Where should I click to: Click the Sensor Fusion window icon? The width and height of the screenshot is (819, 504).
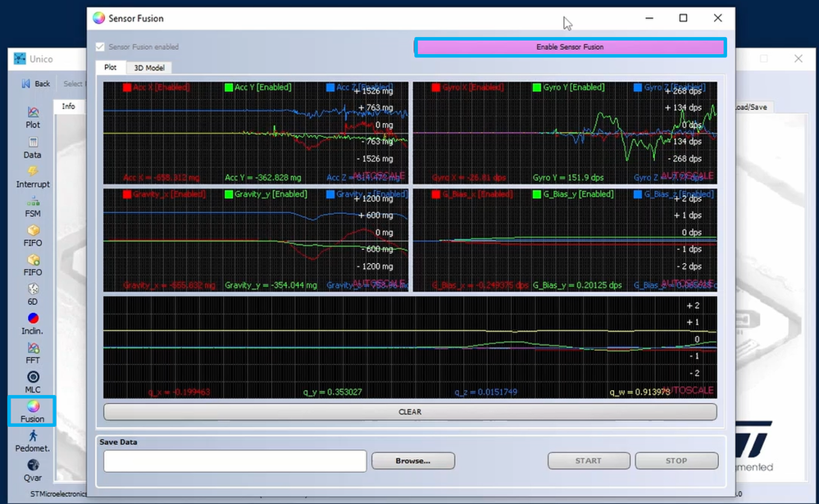[x=98, y=18]
